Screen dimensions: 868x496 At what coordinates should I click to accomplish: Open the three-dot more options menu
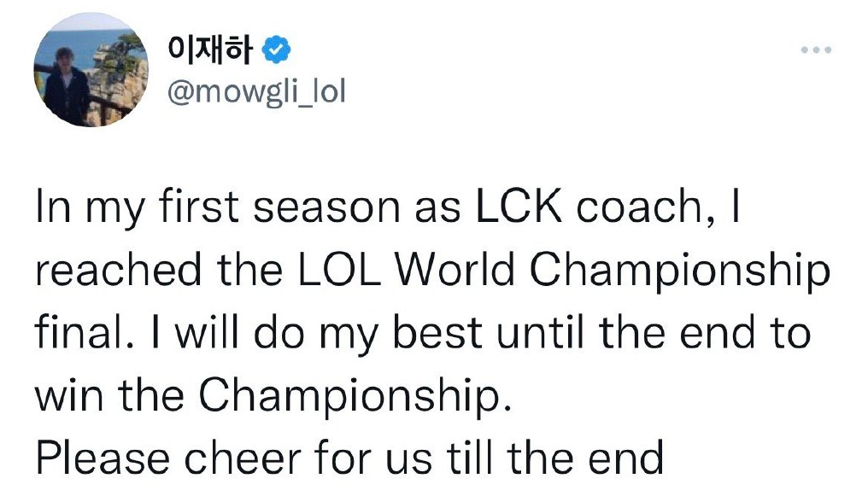tap(815, 50)
